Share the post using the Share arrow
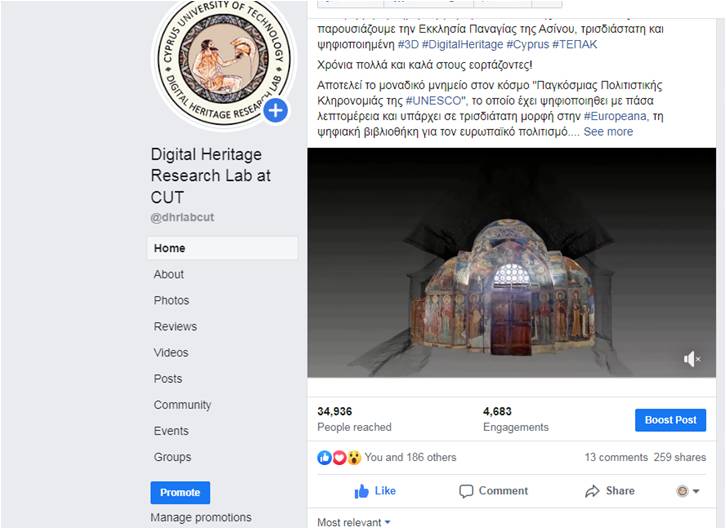726x529 pixels. pyautogui.click(x=609, y=491)
